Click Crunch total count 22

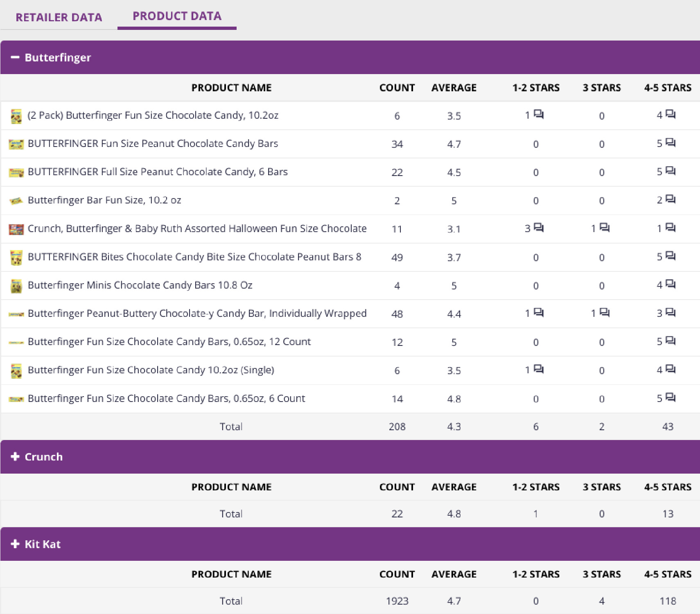click(x=397, y=514)
